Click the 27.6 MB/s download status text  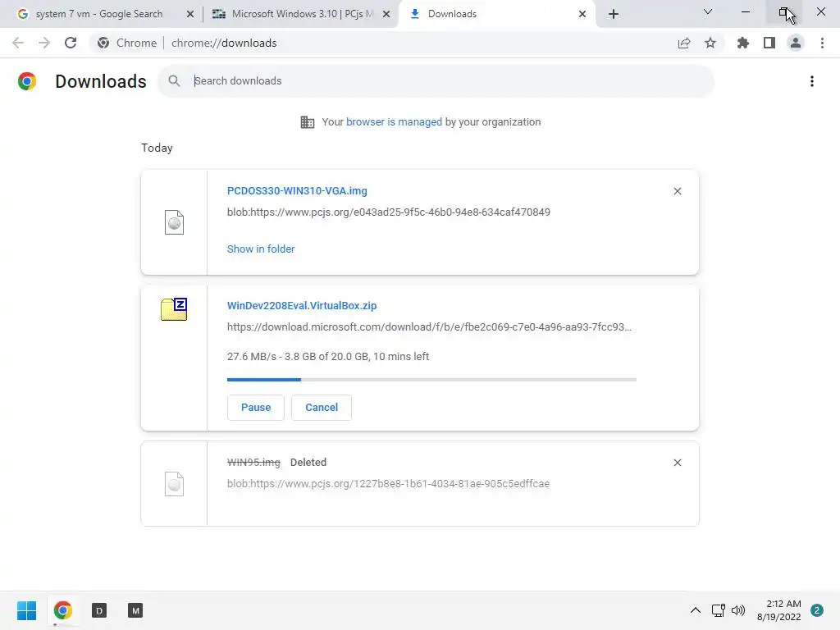[328, 357]
